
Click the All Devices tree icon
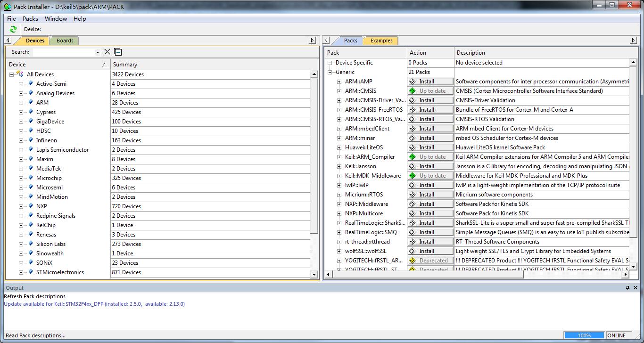pos(20,74)
